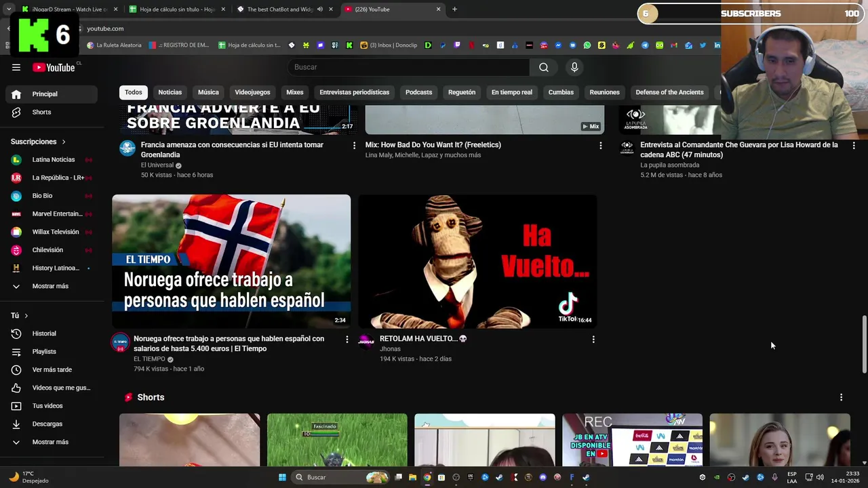Open El Universal channel avatar
This screenshot has height=488, width=868.
[x=127, y=148]
